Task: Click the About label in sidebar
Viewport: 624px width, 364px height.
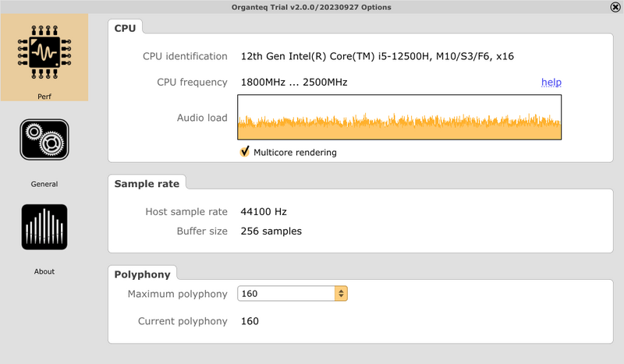Action: [44, 272]
